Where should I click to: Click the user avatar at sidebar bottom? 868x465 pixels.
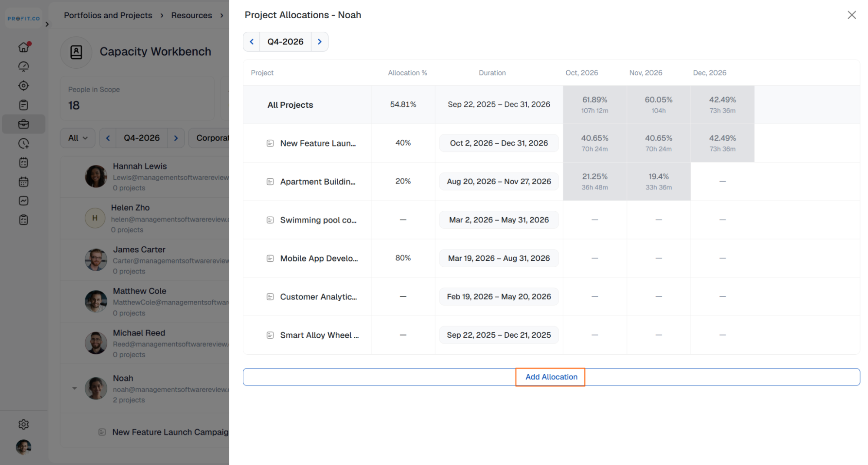[x=23, y=447]
